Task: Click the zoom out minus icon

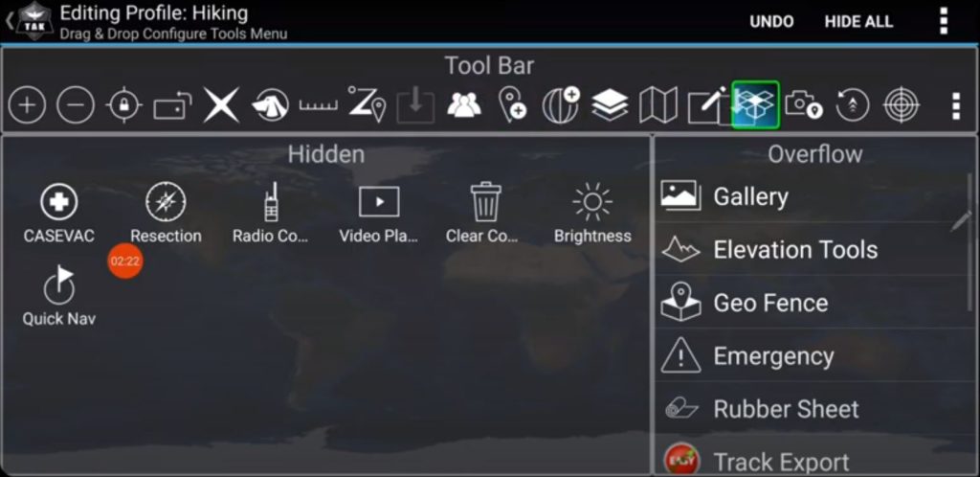Action: pos(76,105)
